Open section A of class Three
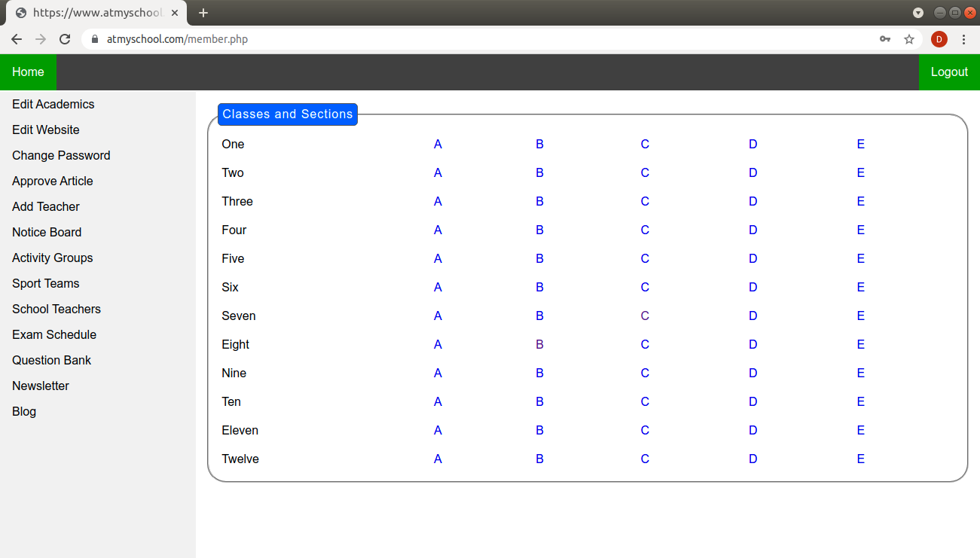 (x=438, y=202)
